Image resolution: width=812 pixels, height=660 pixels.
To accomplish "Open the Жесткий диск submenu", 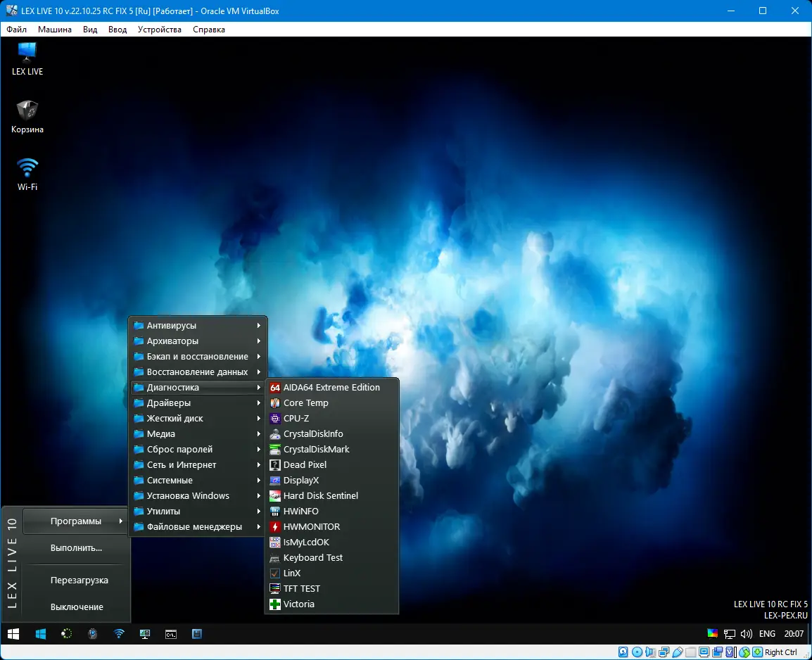I will coord(198,418).
